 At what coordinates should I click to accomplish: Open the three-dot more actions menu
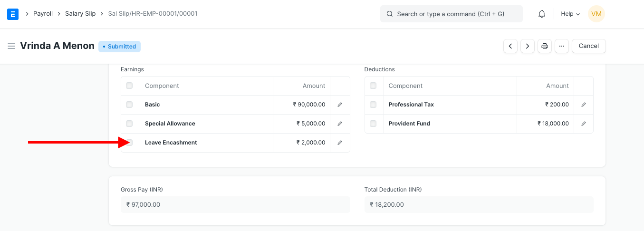562,46
